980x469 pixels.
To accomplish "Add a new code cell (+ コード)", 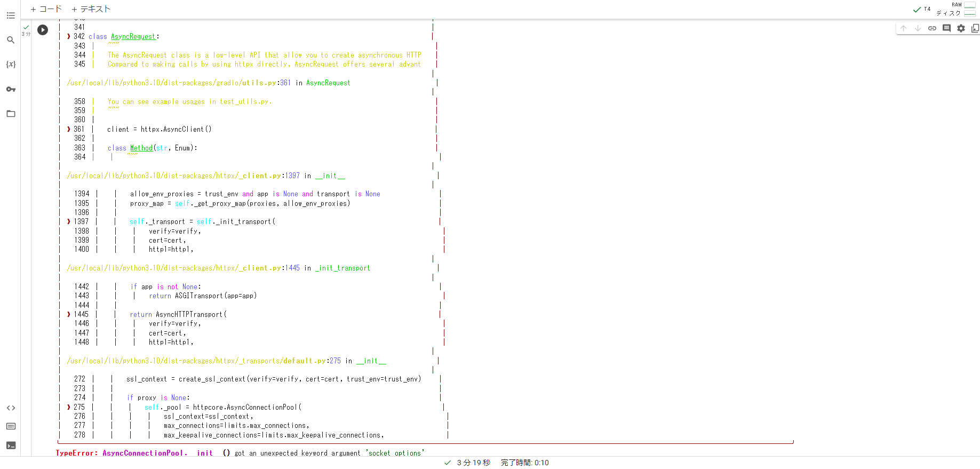I will tap(46, 9).
